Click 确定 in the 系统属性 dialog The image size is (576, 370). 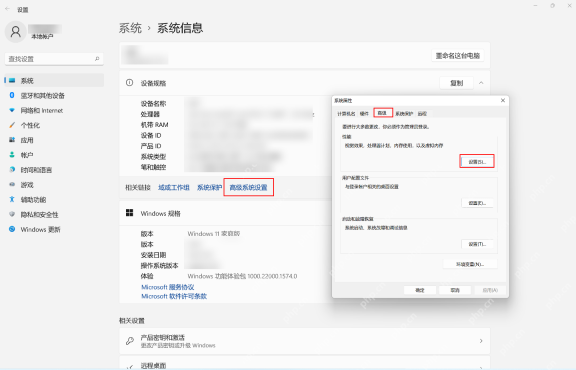tap(420, 290)
